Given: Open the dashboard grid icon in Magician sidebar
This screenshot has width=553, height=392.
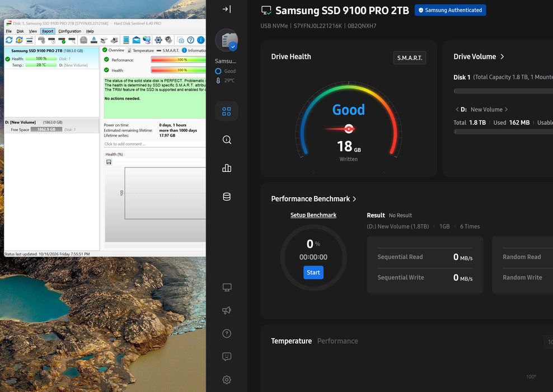Looking at the screenshot, I should pos(227,111).
